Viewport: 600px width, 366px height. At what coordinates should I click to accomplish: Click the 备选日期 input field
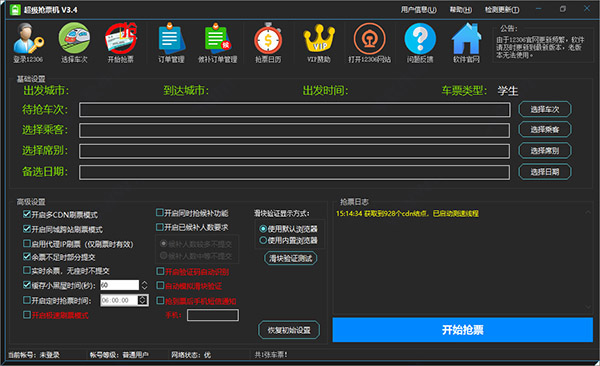click(x=295, y=172)
